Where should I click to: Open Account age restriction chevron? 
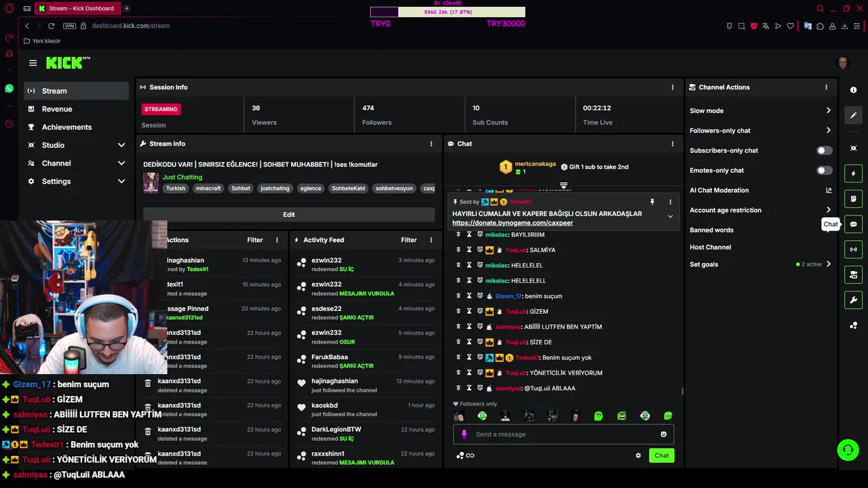tap(828, 210)
